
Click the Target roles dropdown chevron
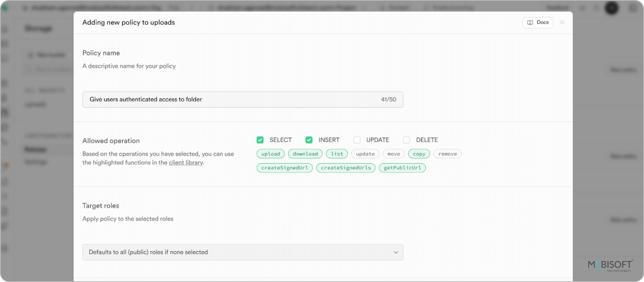[x=396, y=252]
